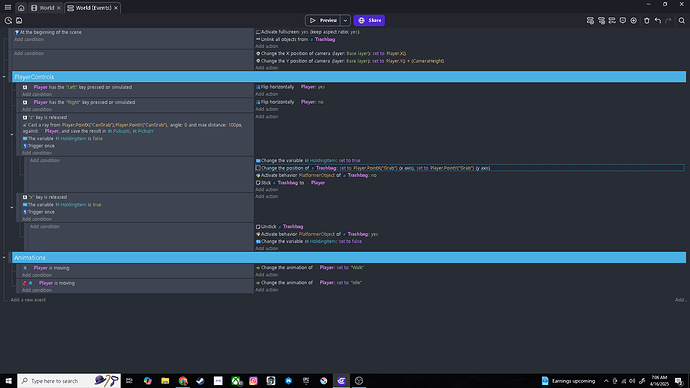Image resolution: width=690 pixels, height=388 pixels.
Task: Open search in events magnifier icon
Action: pyautogui.click(x=682, y=21)
